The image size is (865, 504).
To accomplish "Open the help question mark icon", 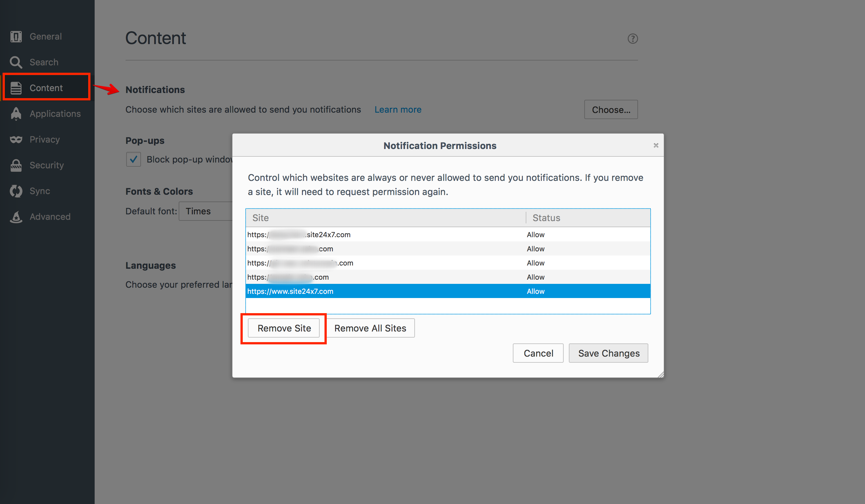I will click(632, 38).
